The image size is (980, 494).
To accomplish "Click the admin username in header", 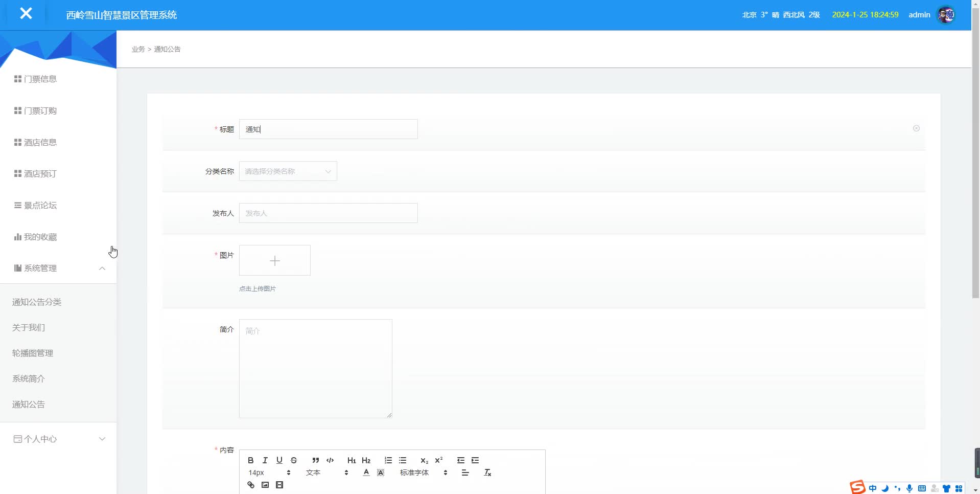I will 919,15.
